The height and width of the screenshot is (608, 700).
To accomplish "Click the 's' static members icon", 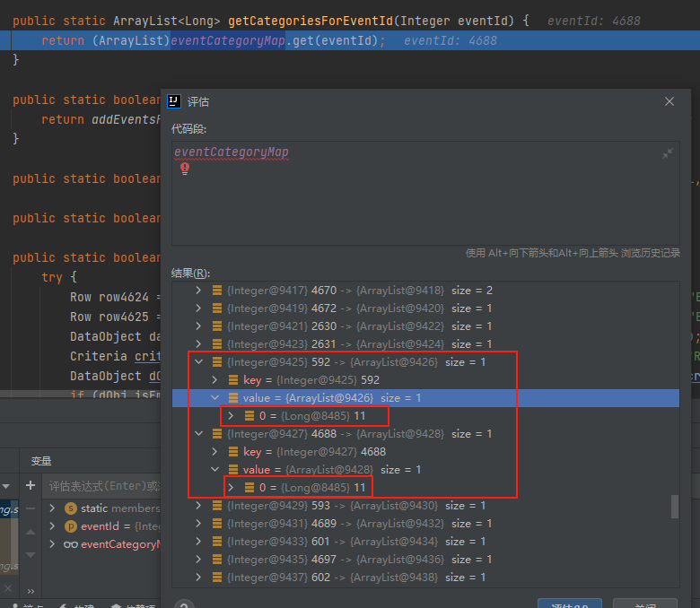I will click(x=71, y=508).
